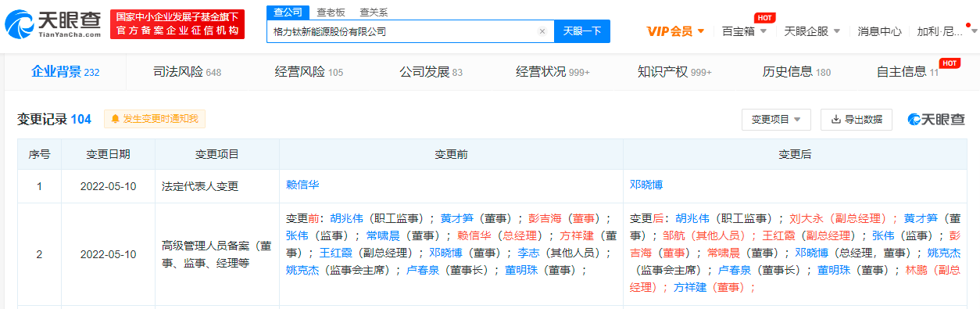This screenshot has height=309, width=980.
Task: Click the red 官方备案企业征信机构 banner
Action: click(x=177, y=24)
